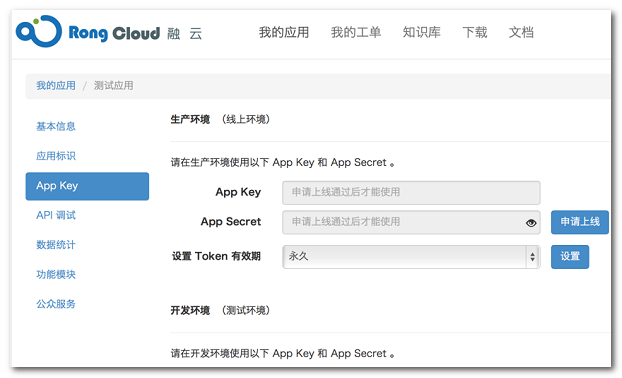Screen dimensions: 622x378
Task: Open API 调试 in the sidebar
Action: click(56, 215)
